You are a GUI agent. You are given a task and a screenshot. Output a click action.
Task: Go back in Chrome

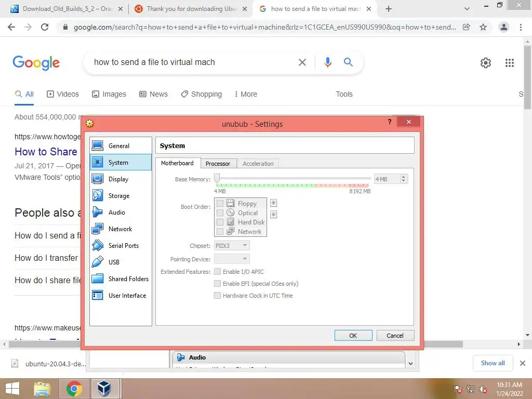(11, 27)
